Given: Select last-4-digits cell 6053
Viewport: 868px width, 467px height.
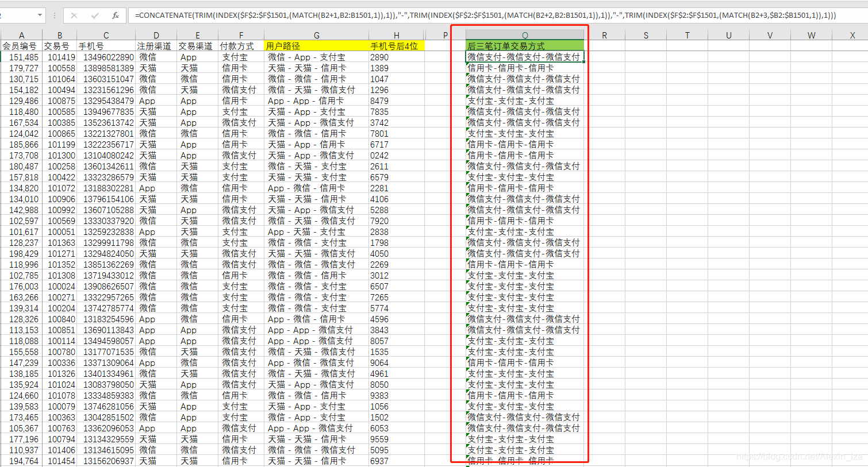Looking at the screenshot, I should pyautogui.click(x=397, y=428).
